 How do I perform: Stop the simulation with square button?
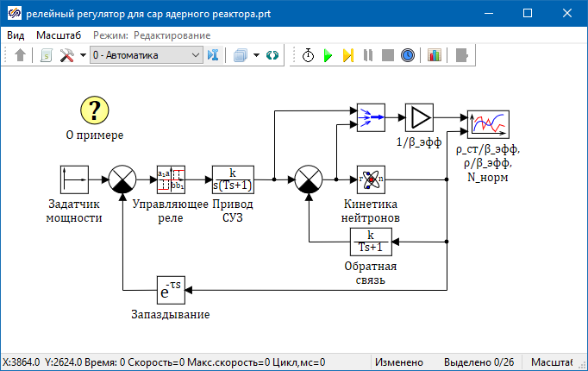[x=387, y=55]
